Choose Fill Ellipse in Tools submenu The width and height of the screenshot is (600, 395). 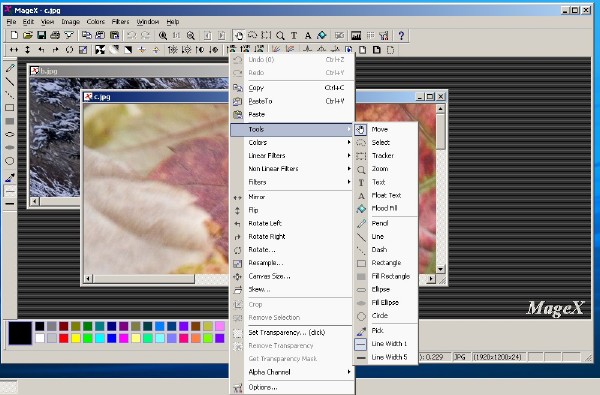pos(386,302)
